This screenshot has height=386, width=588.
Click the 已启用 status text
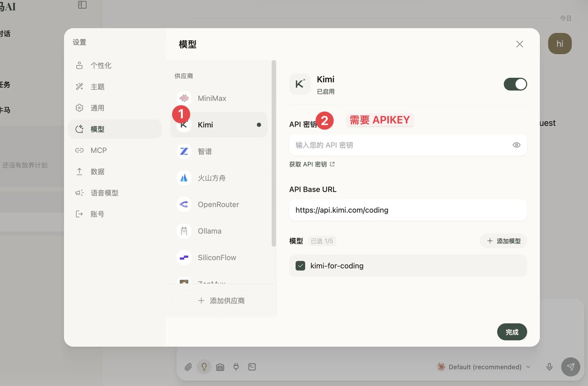pyautogui.click(x=326, y=91)
